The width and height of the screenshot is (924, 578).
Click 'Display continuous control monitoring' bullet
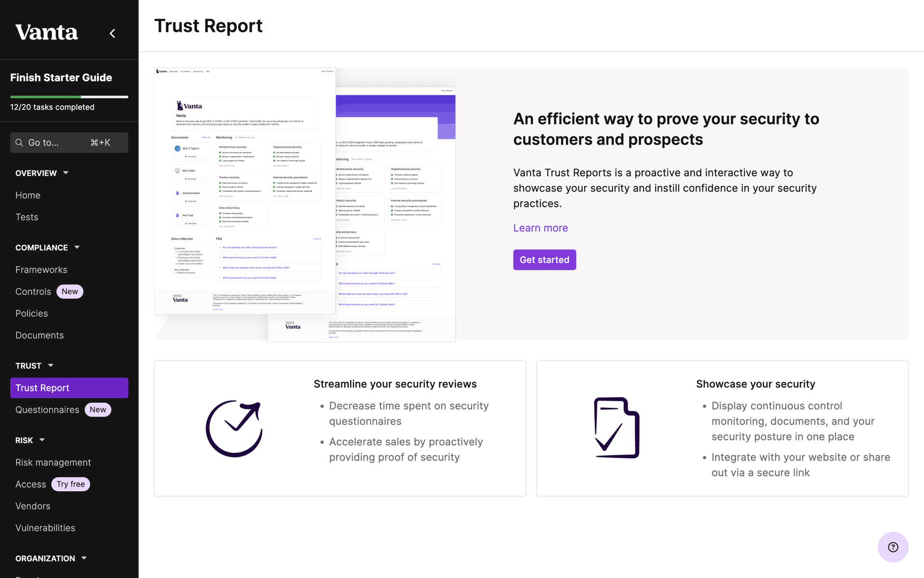(x=793, y=421)
